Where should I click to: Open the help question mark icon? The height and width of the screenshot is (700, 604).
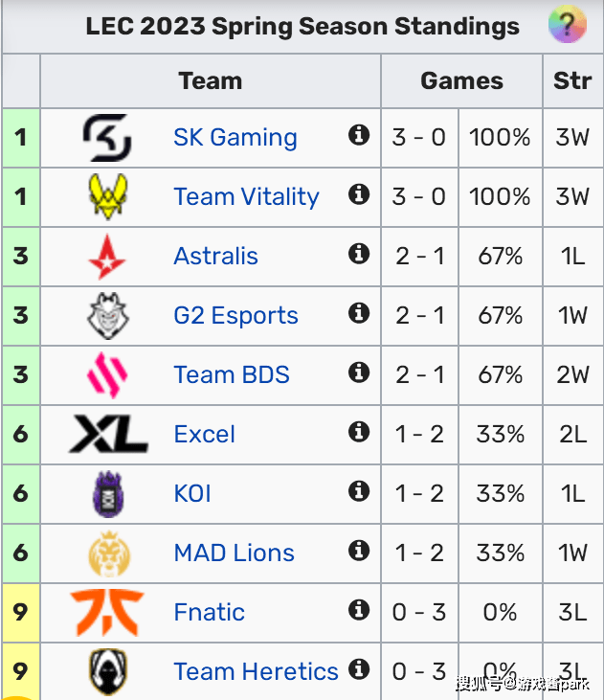567,25
